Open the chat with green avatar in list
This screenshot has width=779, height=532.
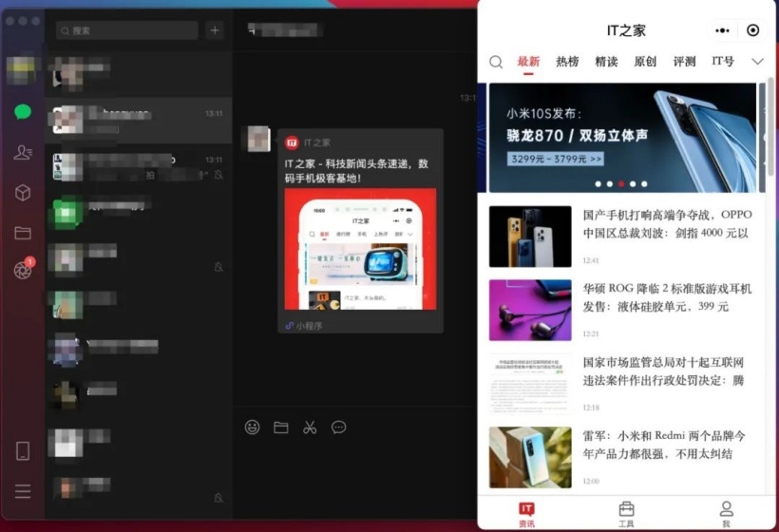pyautogui.click(x=139, y=212)
